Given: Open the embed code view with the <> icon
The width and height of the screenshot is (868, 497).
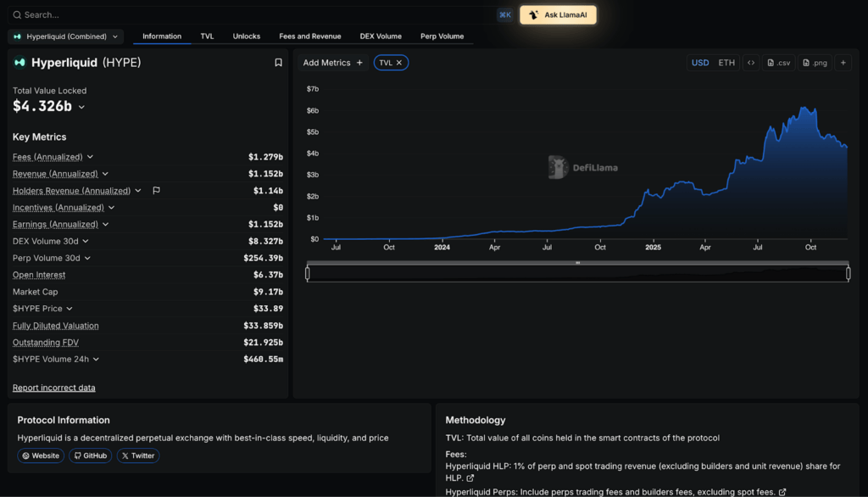Looking at the screenshot, I should [x=750, y=62].
